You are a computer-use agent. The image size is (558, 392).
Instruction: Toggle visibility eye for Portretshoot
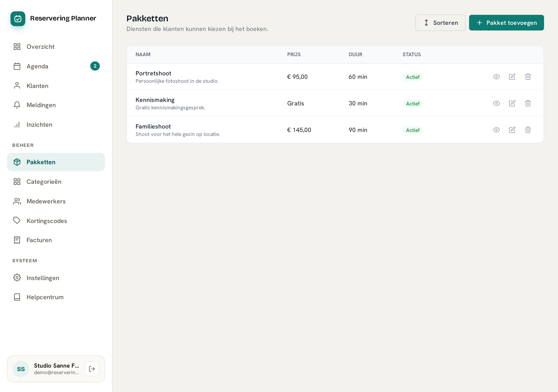click(496, 77)
